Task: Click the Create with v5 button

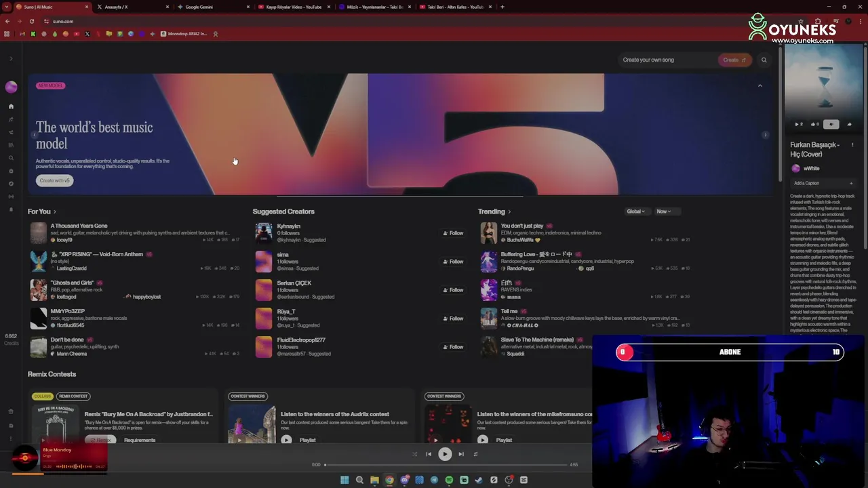Action: 54,180
